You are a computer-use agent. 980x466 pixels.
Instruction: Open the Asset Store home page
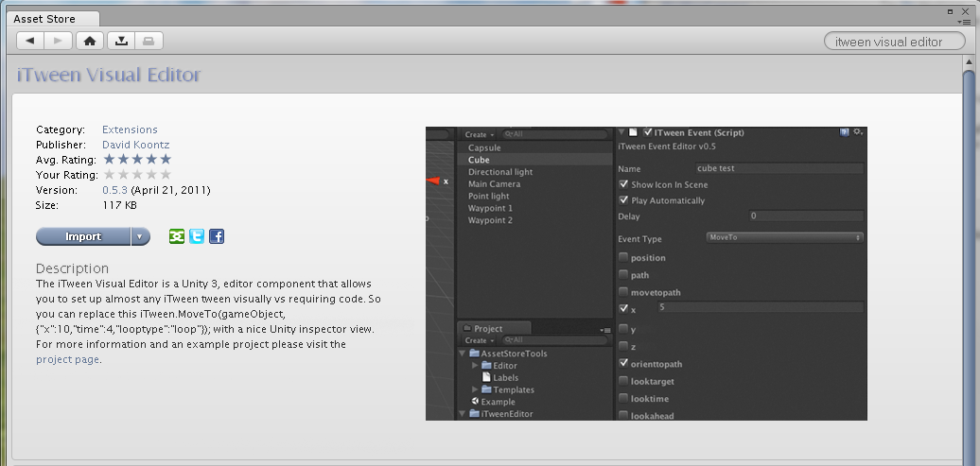coord(89,41)
